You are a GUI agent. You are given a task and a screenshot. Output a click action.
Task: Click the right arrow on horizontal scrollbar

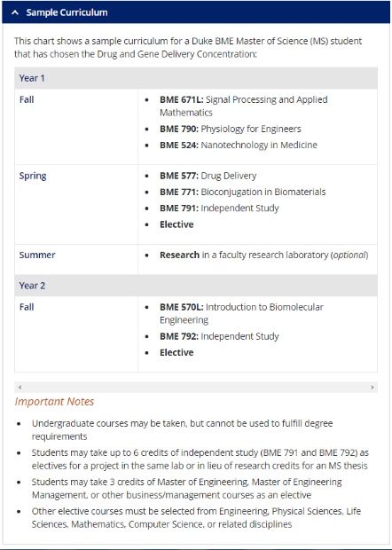pos(372,388)
